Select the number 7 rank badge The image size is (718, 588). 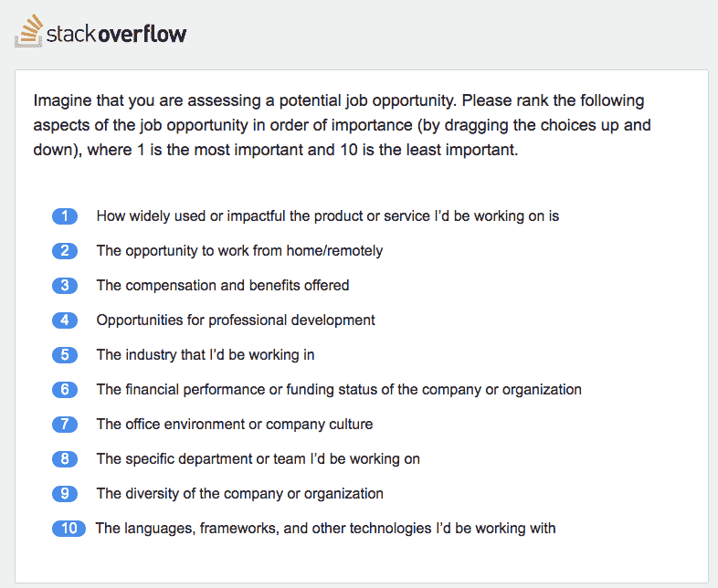point(65,425)
